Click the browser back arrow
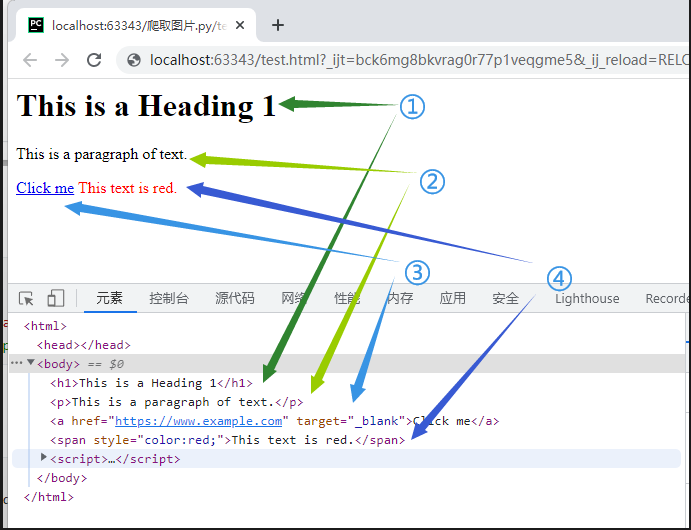The height and width of the screenshot is (530, 691). click(x=30, y=60)
